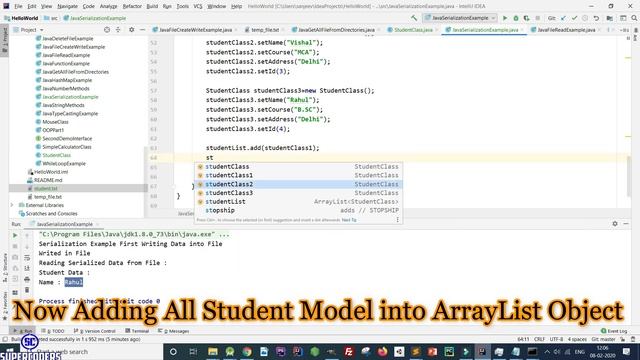Click the Build project hammer icon
Image resolution: width=640 pixels, height=360 pixels.
[x=414, y=18]
